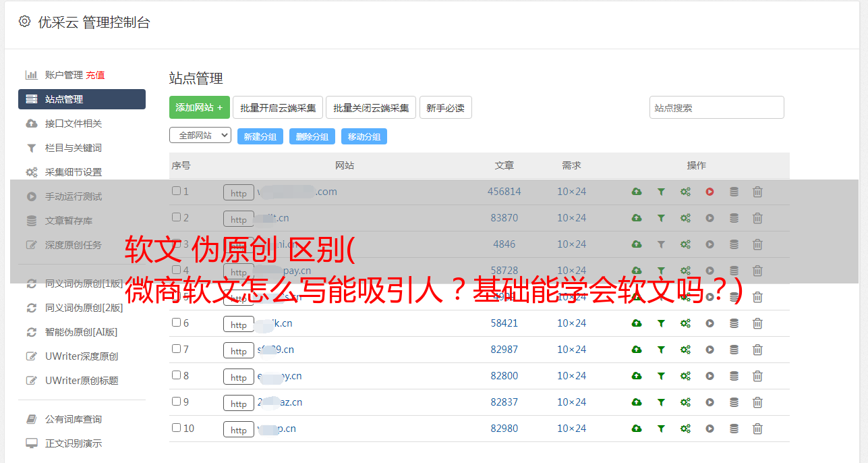This screenshot has height=463, width=868.
Task: Click 批量开启云端采集 button
Action: [278, 107]
